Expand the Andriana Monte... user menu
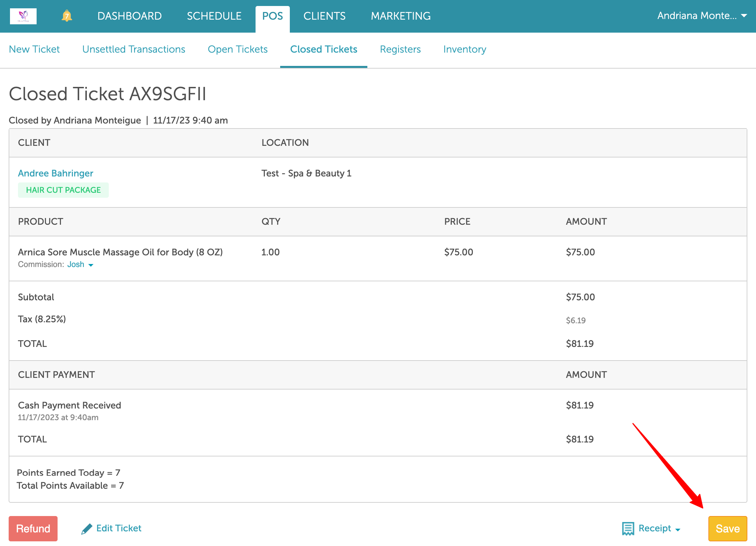The height and width of the screenshot is (546, 756). (x=702, y=16)
